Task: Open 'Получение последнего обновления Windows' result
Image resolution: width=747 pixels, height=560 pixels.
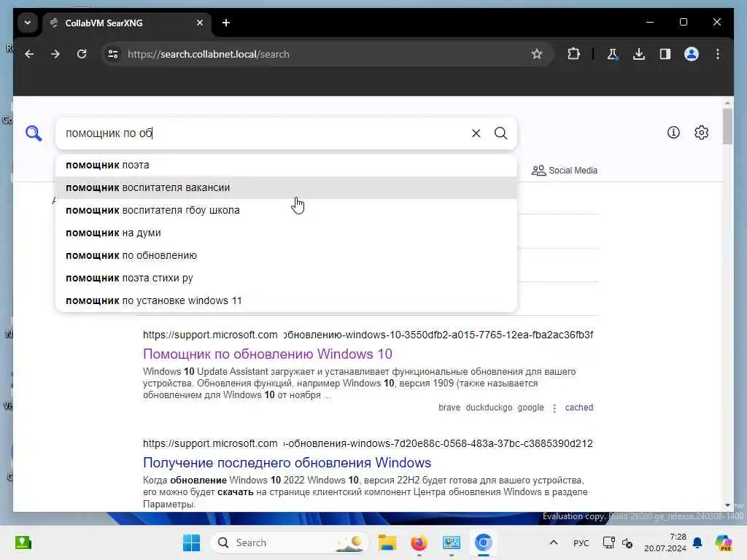Action: coord(287,463)
